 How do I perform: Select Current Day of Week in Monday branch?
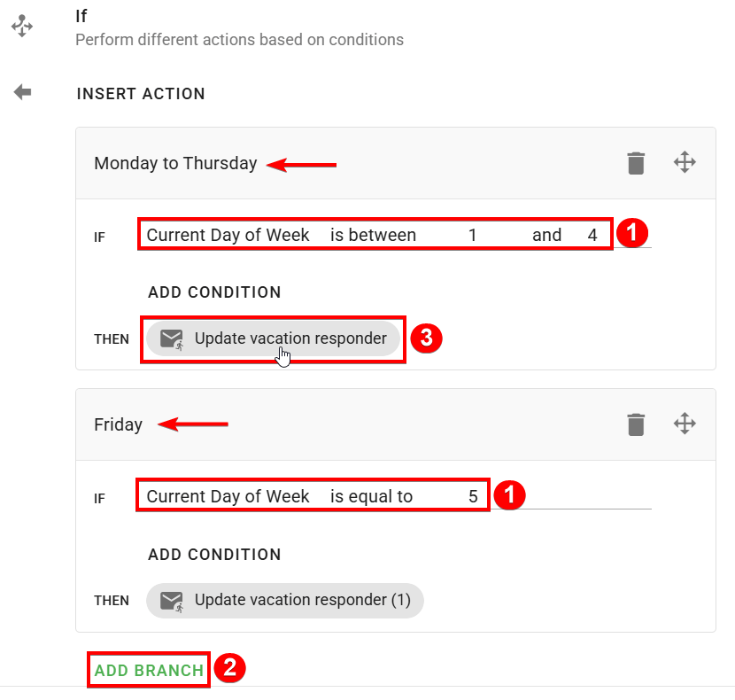228,235
